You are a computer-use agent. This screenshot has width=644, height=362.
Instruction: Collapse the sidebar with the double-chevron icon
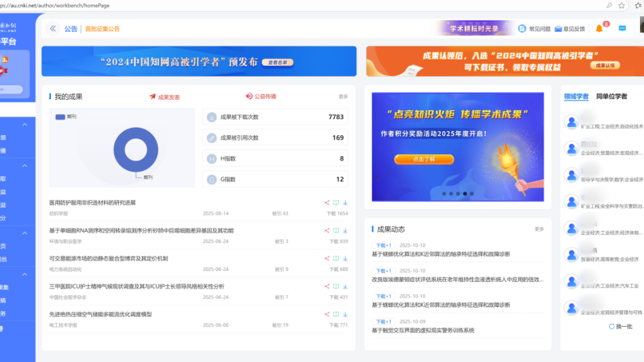pos(52,29)
